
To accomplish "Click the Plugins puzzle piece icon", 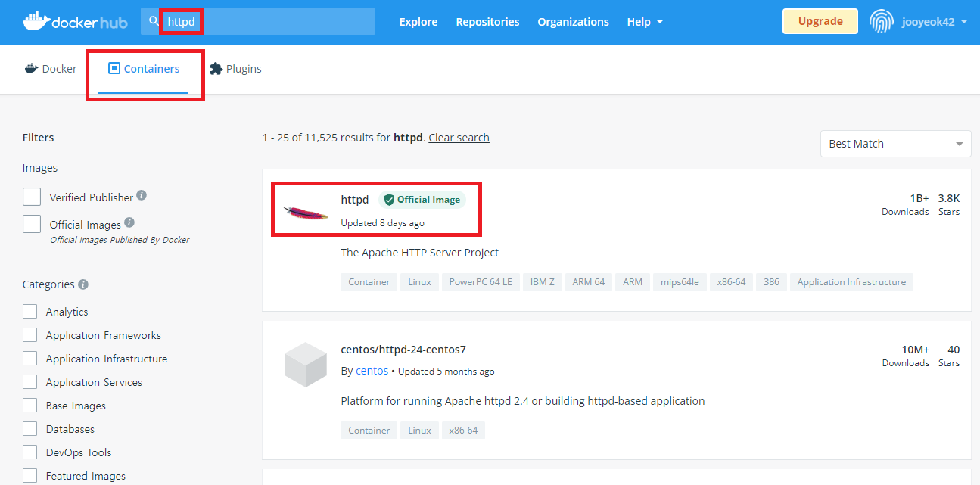I will tap(216, 69).
